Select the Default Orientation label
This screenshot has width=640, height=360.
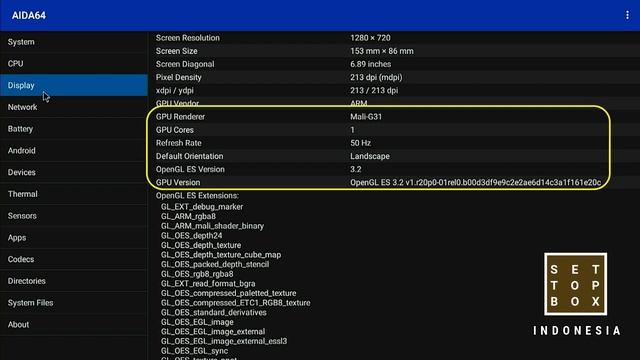(189, 156)
